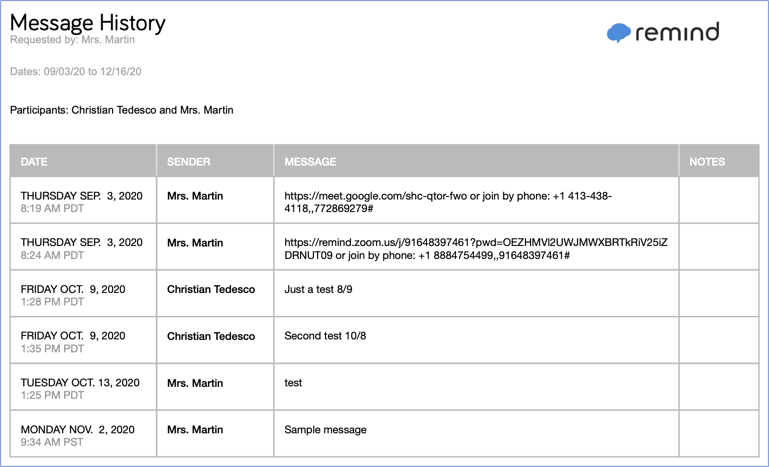Click Mrs. Martin sender in 8:19 AM row
The height and width of the screenshot is (467, 769).
195,196
